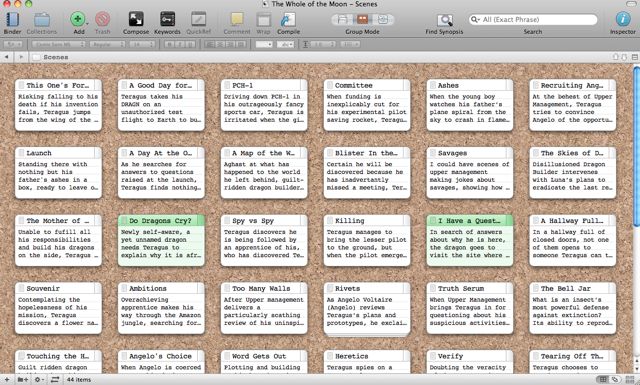This screenshot has width=640, height=385.
Task: Click the Scenes header title
Action: click(x=56, y=57)
